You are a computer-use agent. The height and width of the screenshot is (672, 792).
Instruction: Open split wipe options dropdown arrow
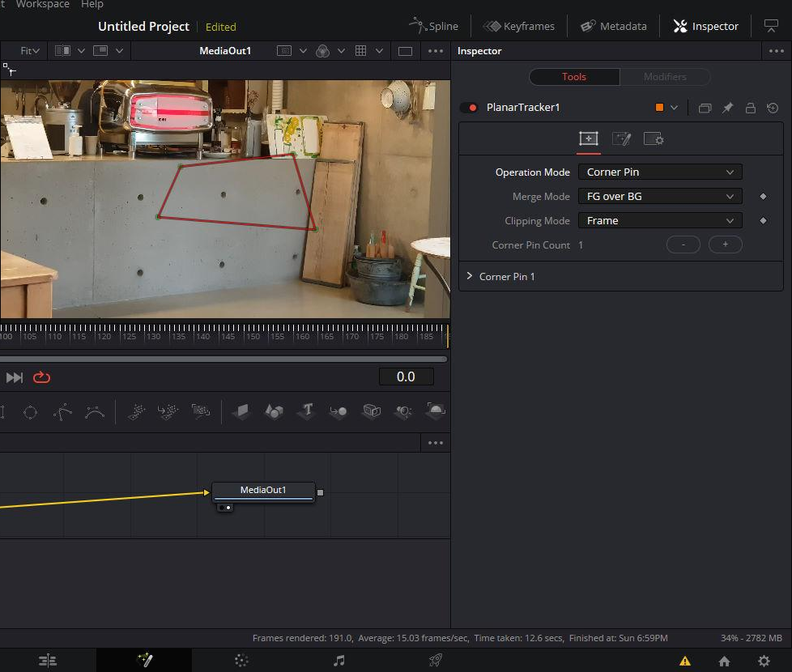(x=81, y=51)
